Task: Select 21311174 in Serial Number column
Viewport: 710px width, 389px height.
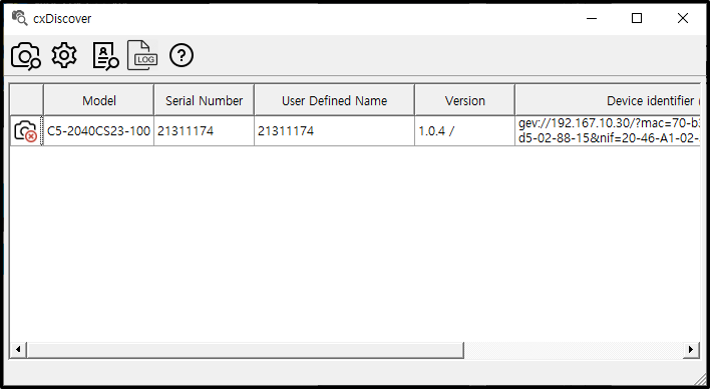Action: point(204,131)
